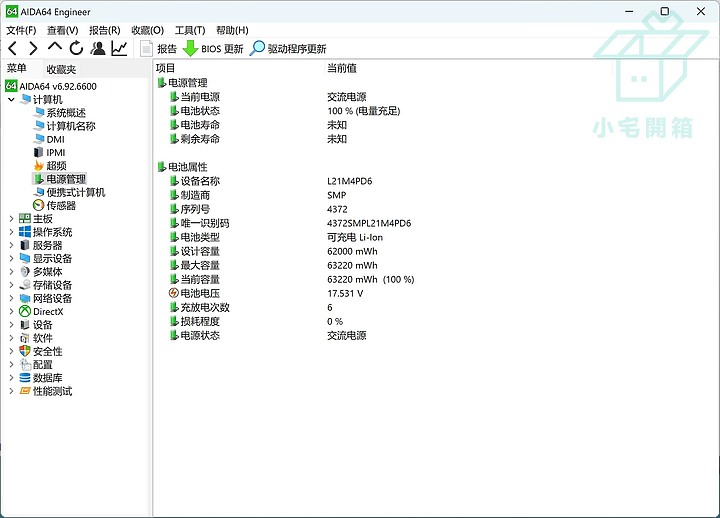Maximize the AIDA64 window
Image resolution: width=720 pixels, height=518 pixels.
click(664, 11)
